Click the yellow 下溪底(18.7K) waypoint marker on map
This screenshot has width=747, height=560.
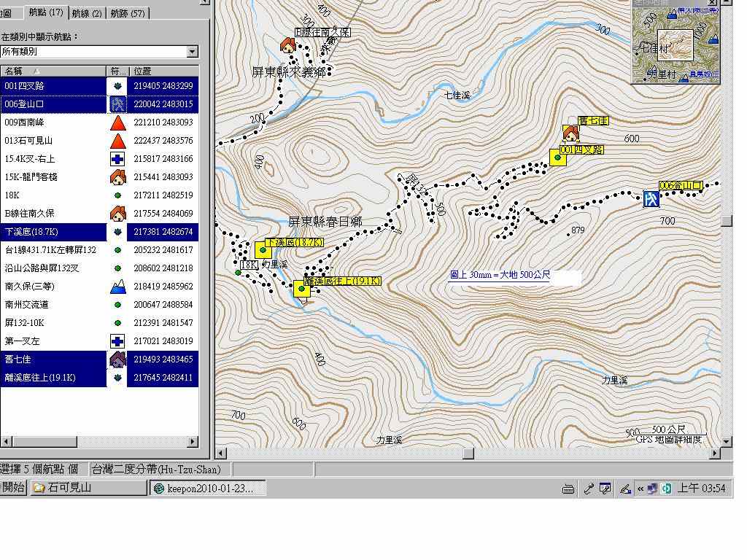pyautogui.click(x=263, y=250)
